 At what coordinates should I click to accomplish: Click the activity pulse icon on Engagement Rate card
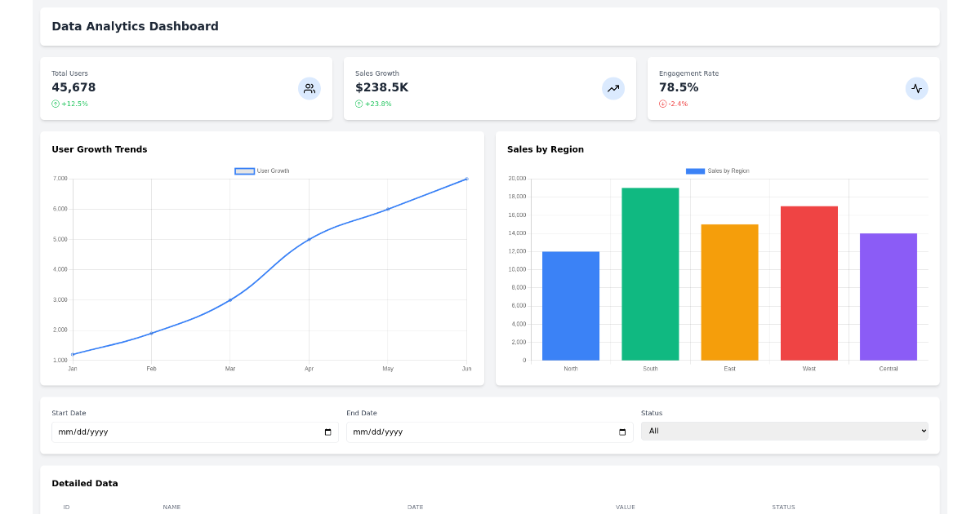tap(917, 88)
